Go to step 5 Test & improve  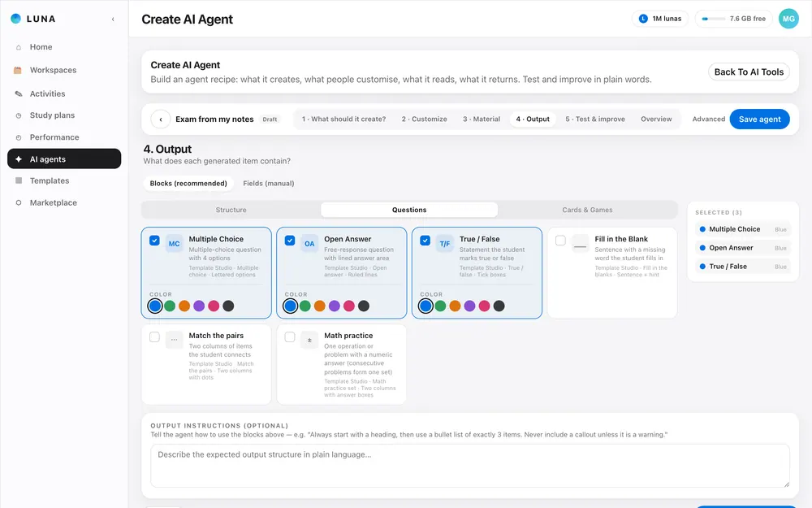tap(595, 119)
